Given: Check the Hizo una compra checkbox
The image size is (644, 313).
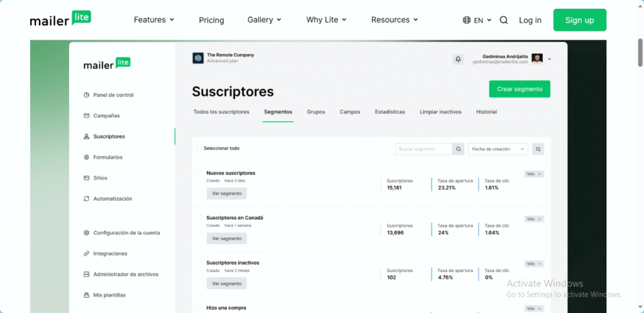Looking at the screenshot, I should pyautogui.click(x=199, y=307).
